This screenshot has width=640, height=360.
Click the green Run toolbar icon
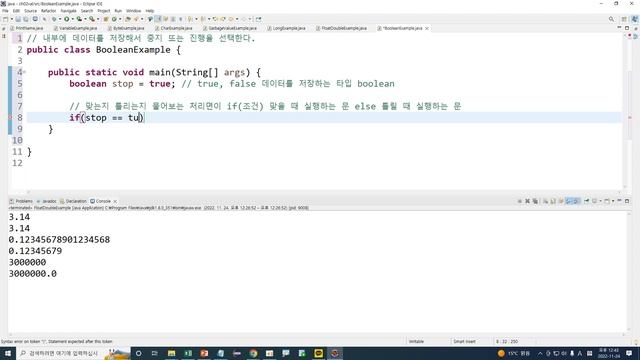pyautogui.click(x=66, y=19)
